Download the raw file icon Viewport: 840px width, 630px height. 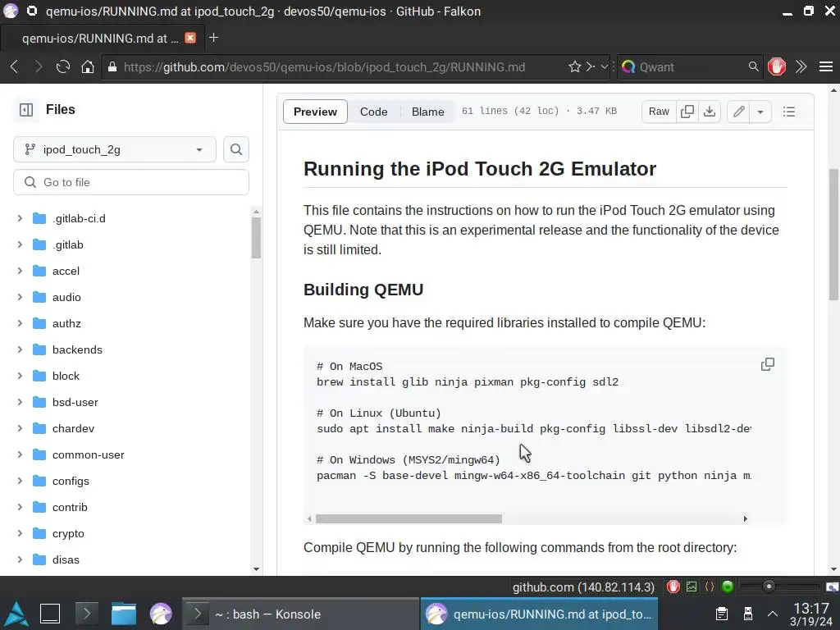point(710,112)
